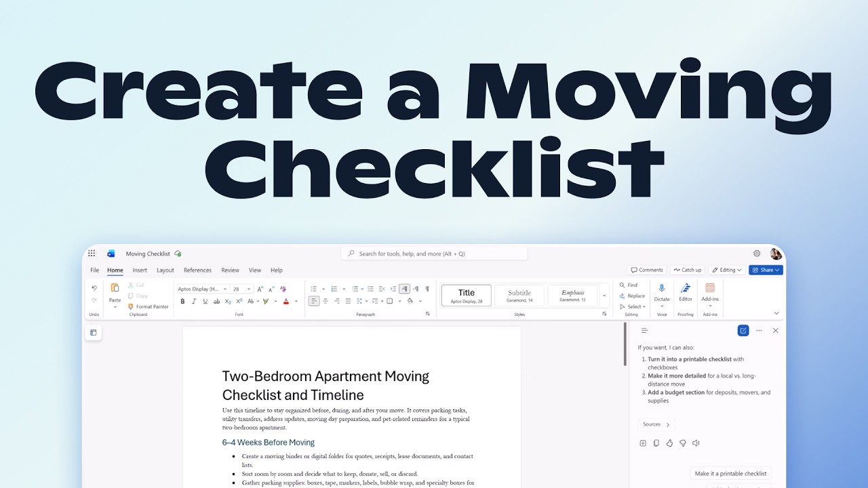Increase paragraph indent

pyautogui.click(x=393, y=289)
